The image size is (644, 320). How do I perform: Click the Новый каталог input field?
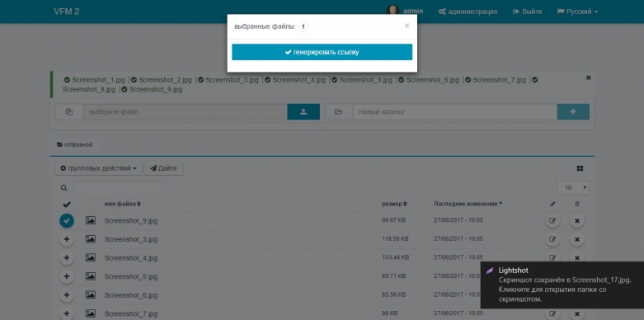click(454, 111)
